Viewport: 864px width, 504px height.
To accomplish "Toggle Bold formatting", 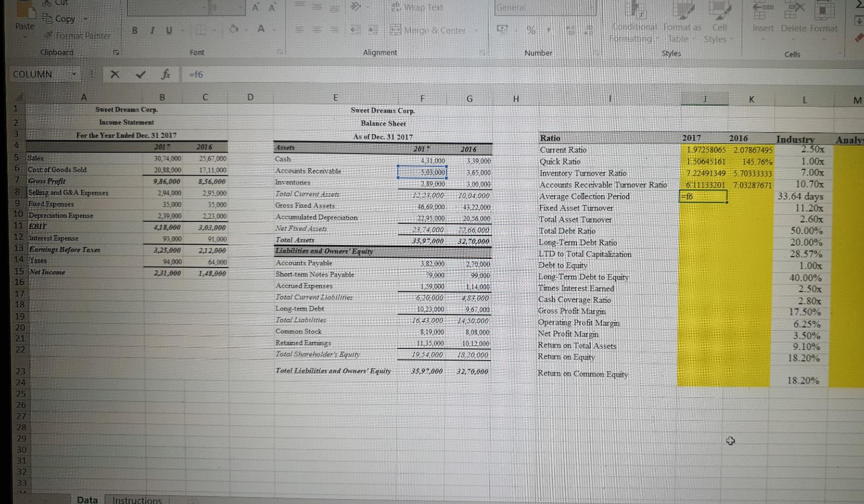I will tap(134, 30).
